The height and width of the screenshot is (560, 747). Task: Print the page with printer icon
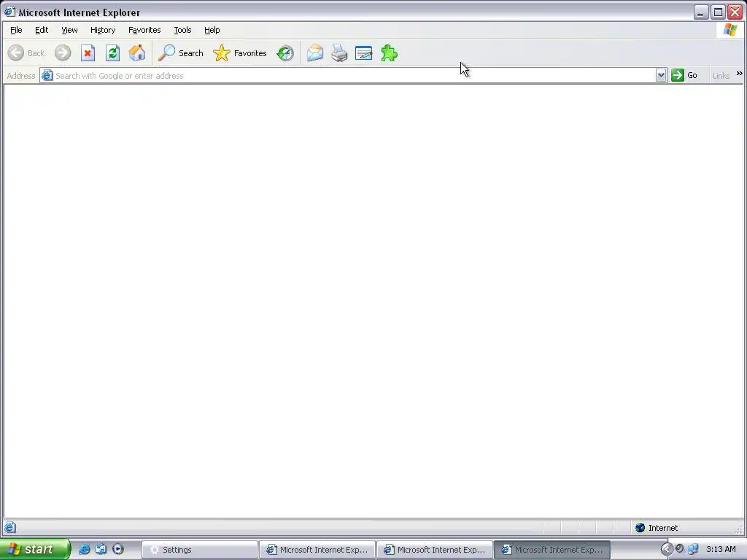click(339, 52)
